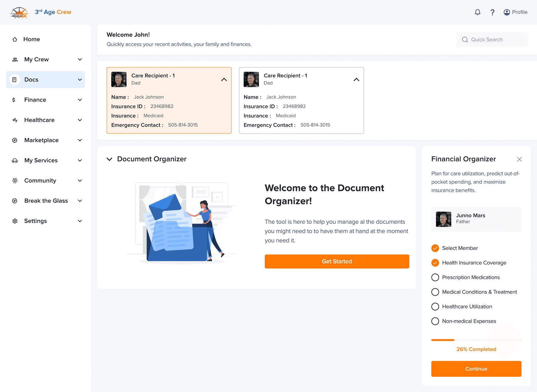Click the Break the Glass icon
This screenshot has height=392, width=537.
click(15, 201)
